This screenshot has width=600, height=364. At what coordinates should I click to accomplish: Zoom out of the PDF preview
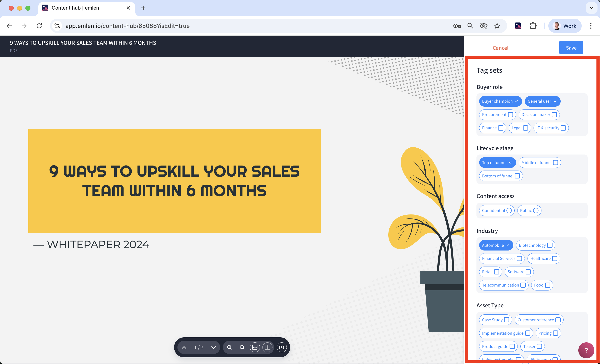coord(242,347)
